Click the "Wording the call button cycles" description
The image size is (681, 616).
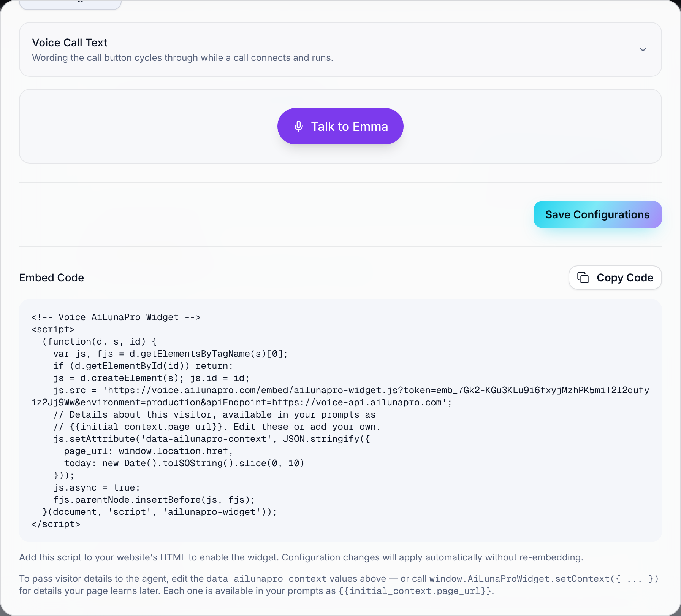pyautogui.click(x=182, y=58)
